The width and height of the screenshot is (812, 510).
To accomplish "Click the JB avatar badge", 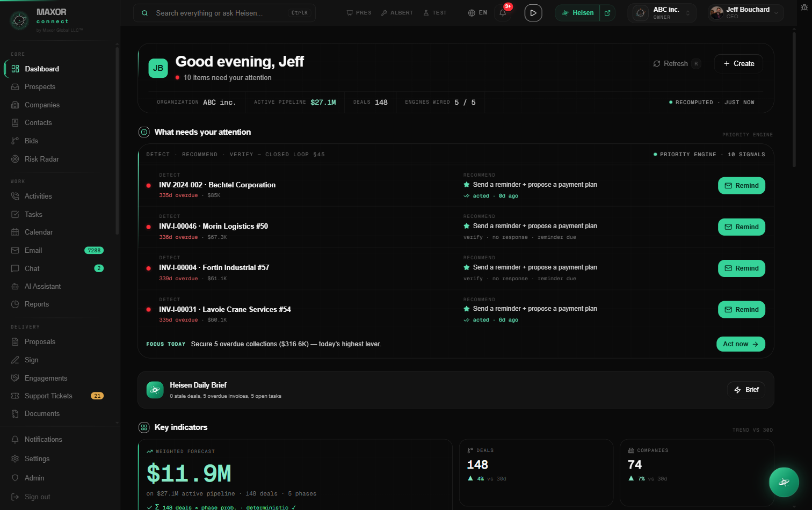I will click(x=158, y=68).
